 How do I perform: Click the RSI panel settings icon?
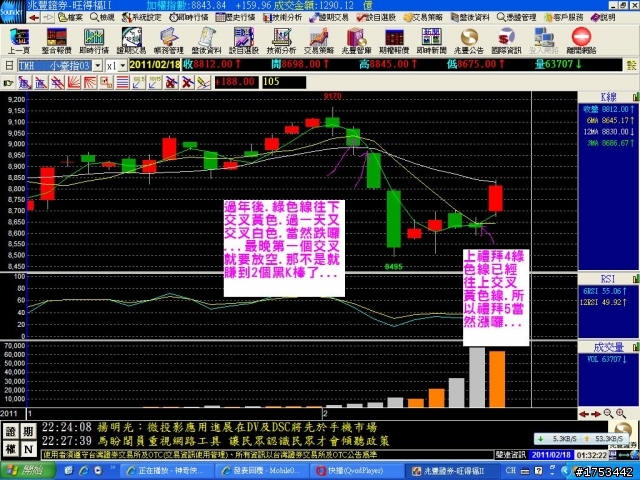[636, 279]
